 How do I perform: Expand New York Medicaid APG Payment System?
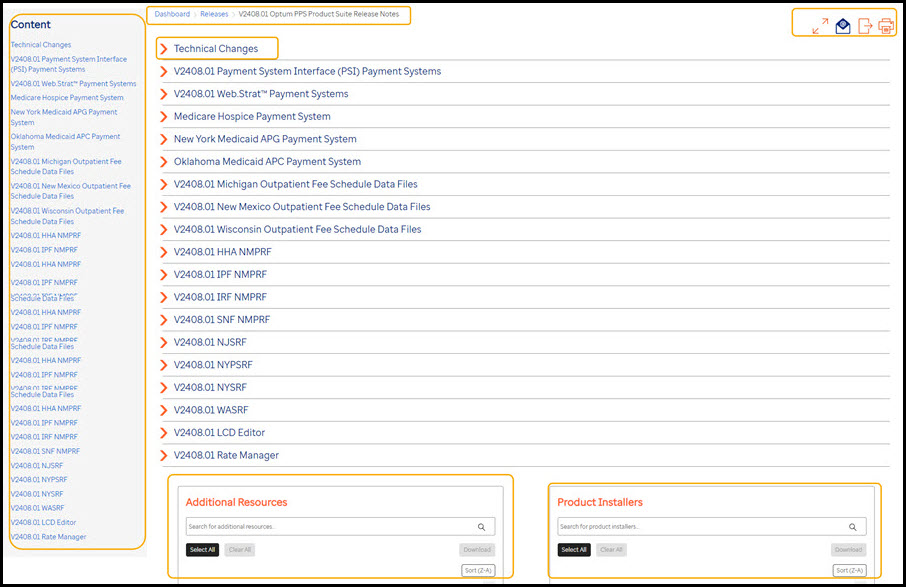tap(525, 139)
